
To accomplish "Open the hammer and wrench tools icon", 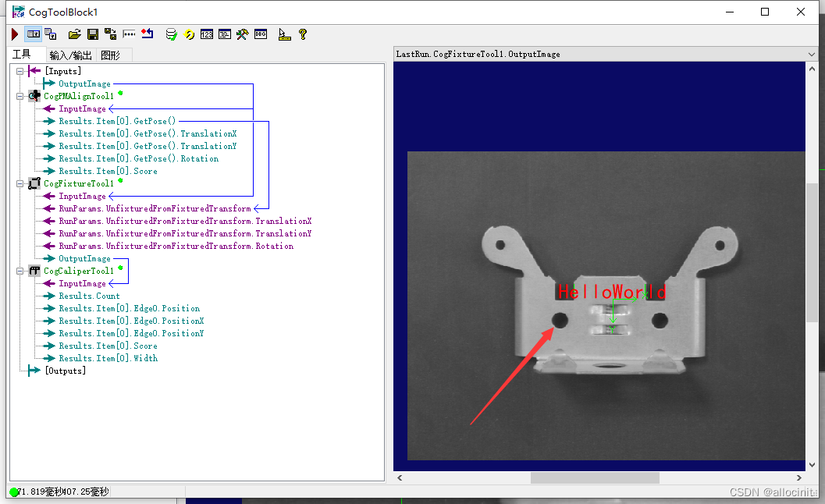I will pyautogui.click(x=243, y=35).
